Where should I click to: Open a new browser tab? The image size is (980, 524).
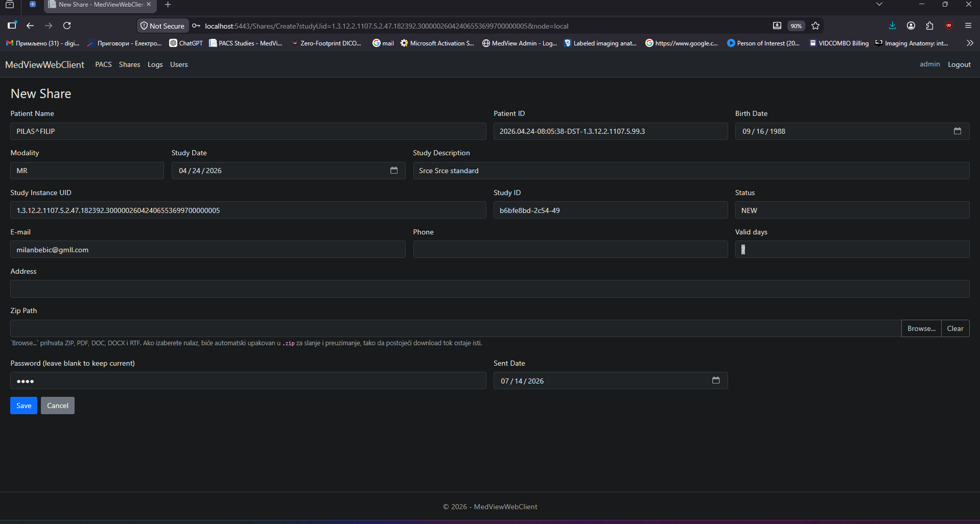[x=168, y=5]
